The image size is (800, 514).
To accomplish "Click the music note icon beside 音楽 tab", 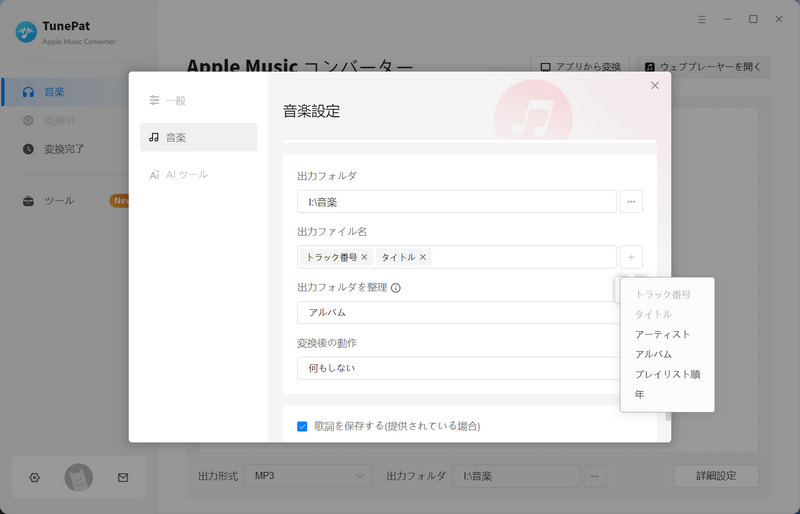I will coord(154,137).
